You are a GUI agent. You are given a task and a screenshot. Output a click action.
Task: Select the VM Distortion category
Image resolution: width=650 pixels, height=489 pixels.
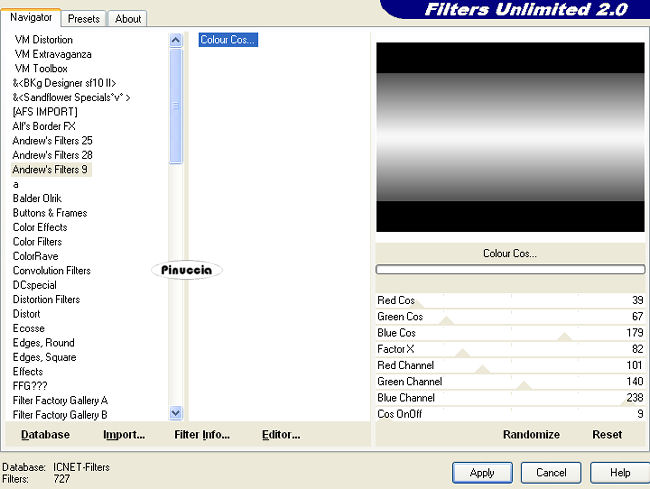coord(44,40)
